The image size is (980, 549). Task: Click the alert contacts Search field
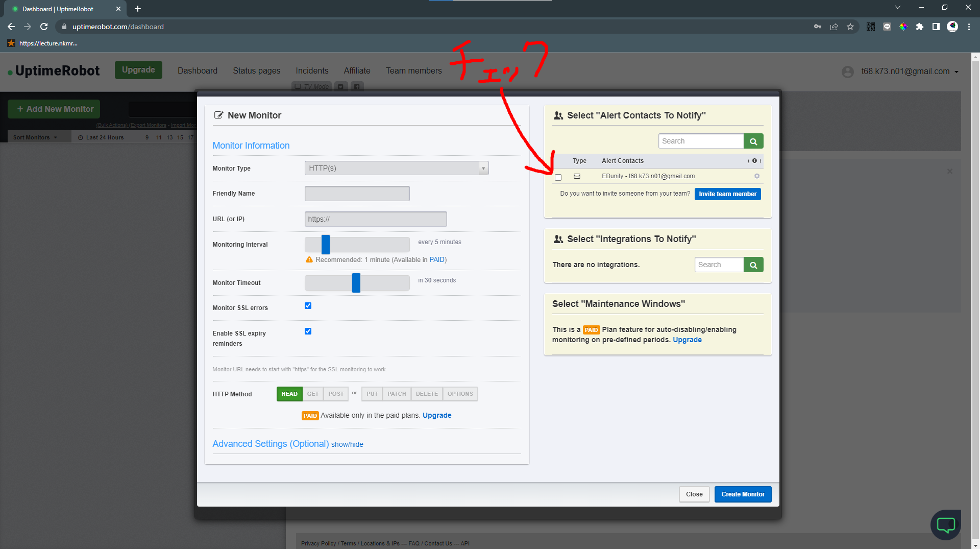point(701,141)
